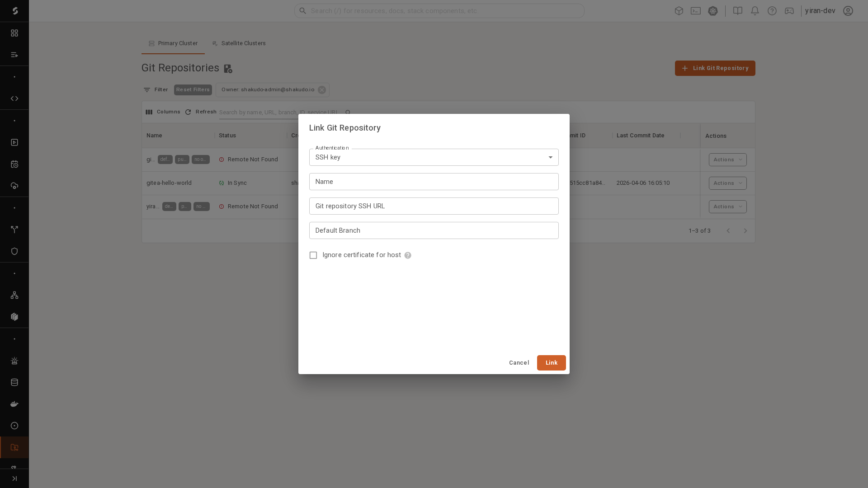
Task: Click the Link button to submit
Action: tap(551, 362)
